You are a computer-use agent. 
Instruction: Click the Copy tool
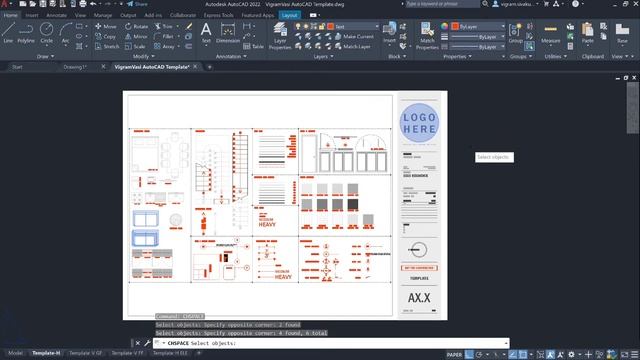click(106, 36)
